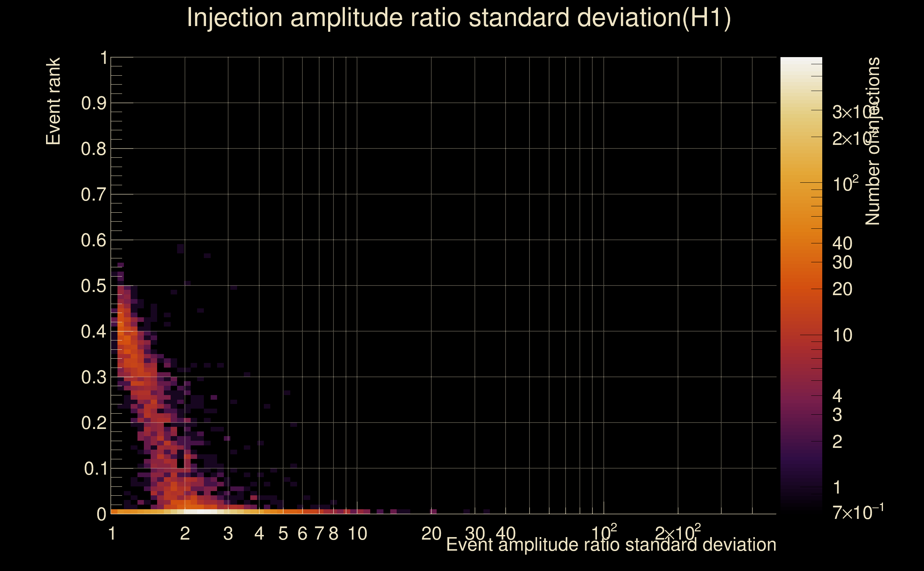
Task: Click the dark purple color bar region near 2
Action: click(x=801, y=441)
